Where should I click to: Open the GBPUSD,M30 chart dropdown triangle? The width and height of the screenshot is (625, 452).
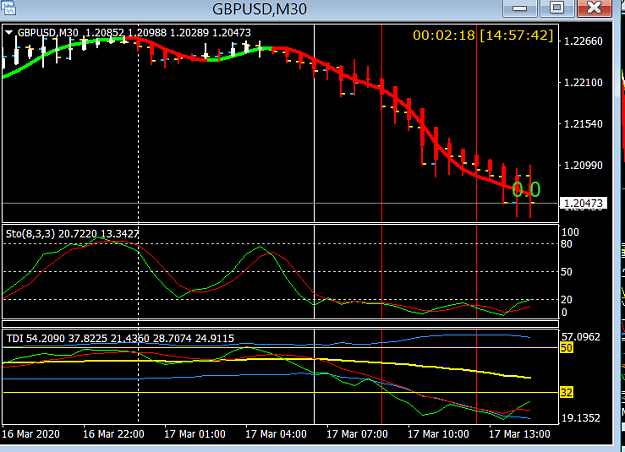tap(9, 32)
